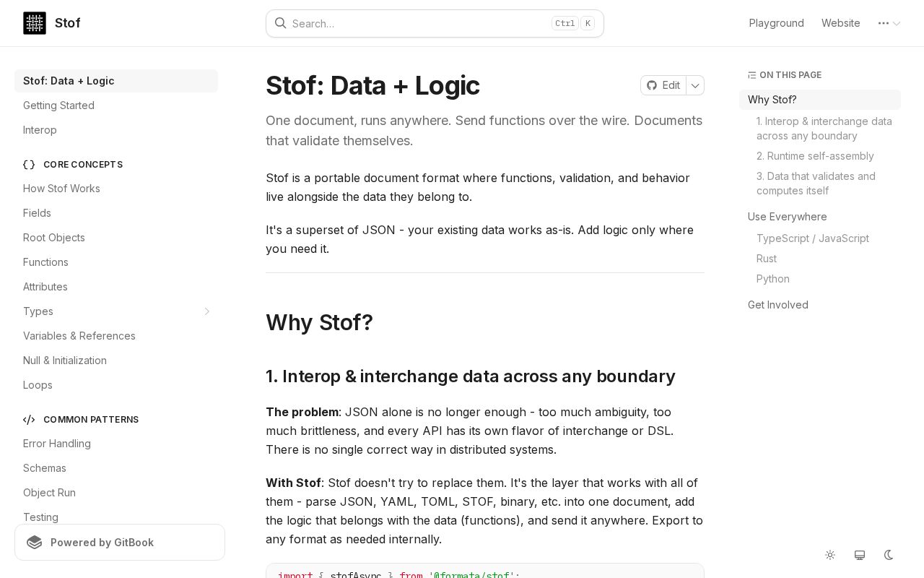Click the On This Page list icon
The width and height of the screenshot is (924, 578).
[751, 75]
